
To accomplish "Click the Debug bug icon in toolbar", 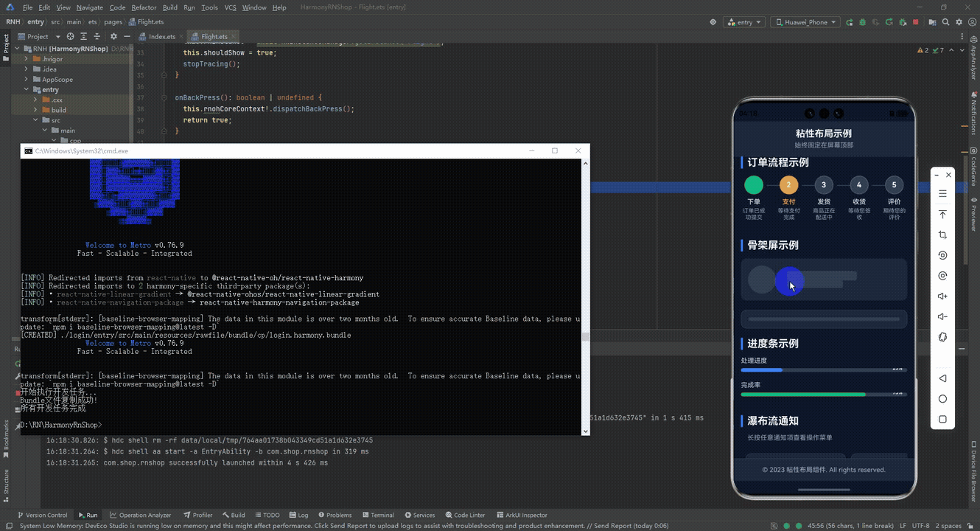I will tap(863, 22).
